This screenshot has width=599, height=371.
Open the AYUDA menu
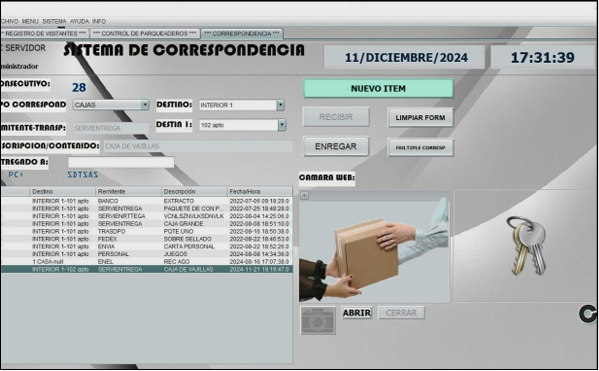tap(79, 21)
